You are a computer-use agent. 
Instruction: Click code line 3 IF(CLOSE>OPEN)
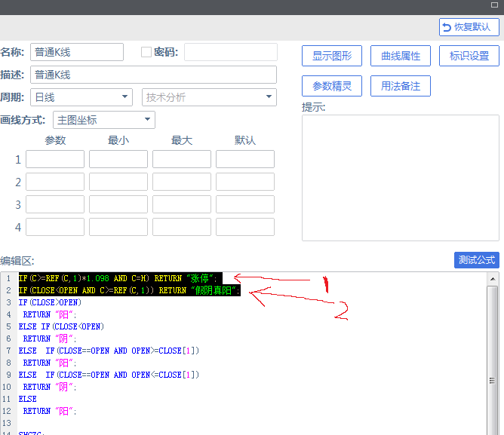click(50, 302)
